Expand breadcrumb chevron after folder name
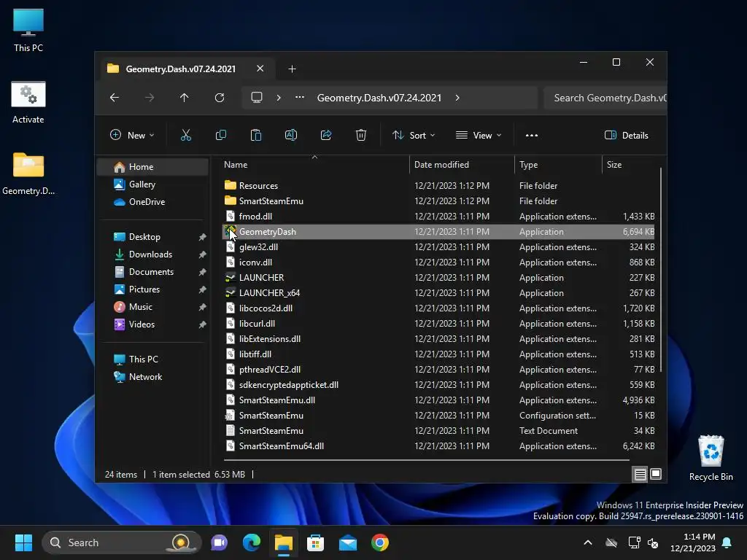The image size is (747, 560). [457, 98]
